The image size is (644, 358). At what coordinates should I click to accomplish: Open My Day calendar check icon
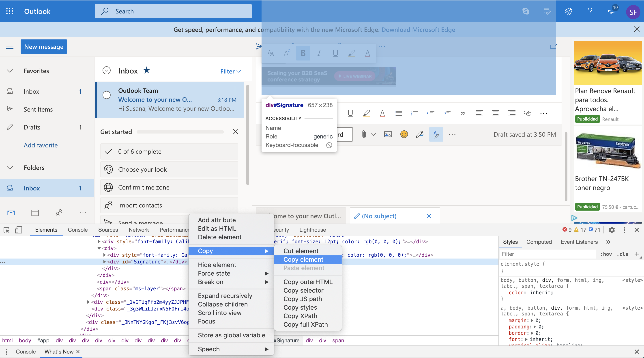point(547,11)
